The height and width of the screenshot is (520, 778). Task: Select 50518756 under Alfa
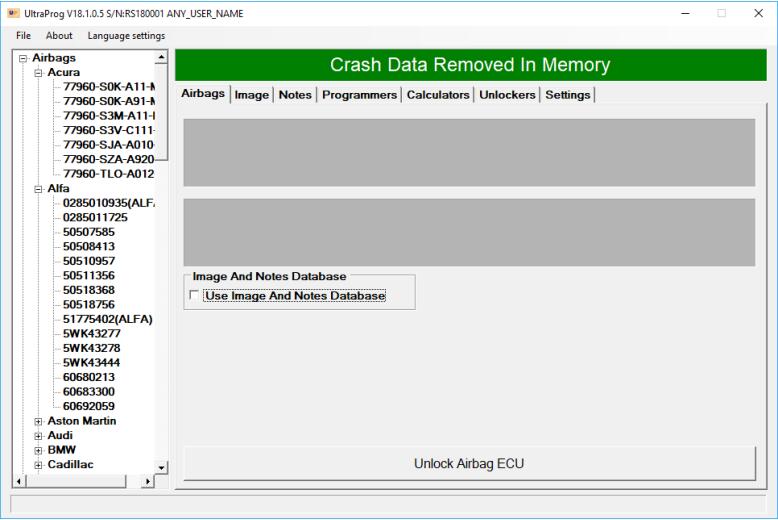tap(89, 305)
